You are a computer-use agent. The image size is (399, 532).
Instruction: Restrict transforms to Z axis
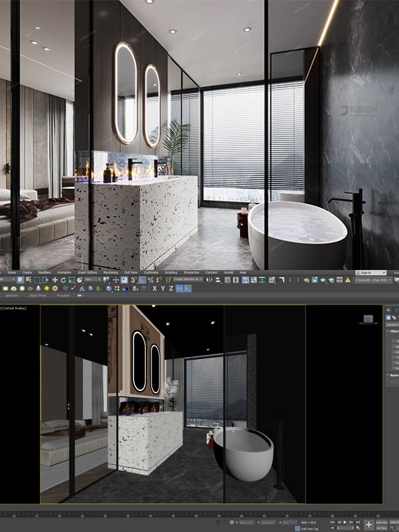click(171, 289)
